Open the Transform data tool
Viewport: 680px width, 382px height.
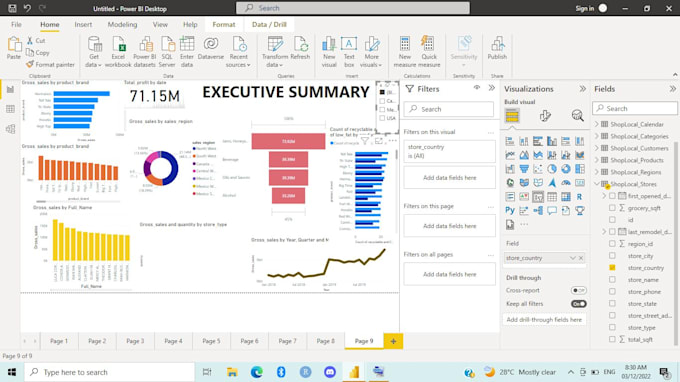pos(275,52)
